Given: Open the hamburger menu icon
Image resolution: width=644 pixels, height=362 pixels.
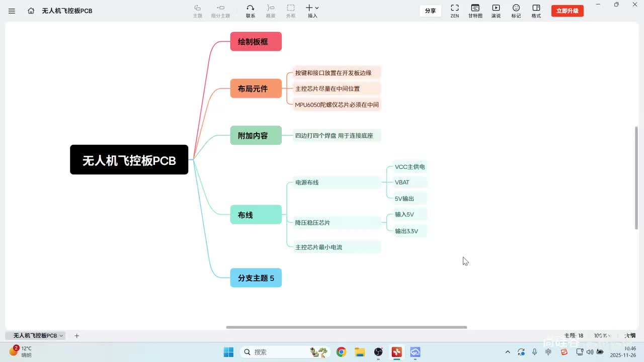Looking at the screenshot, I should (12, 11).
